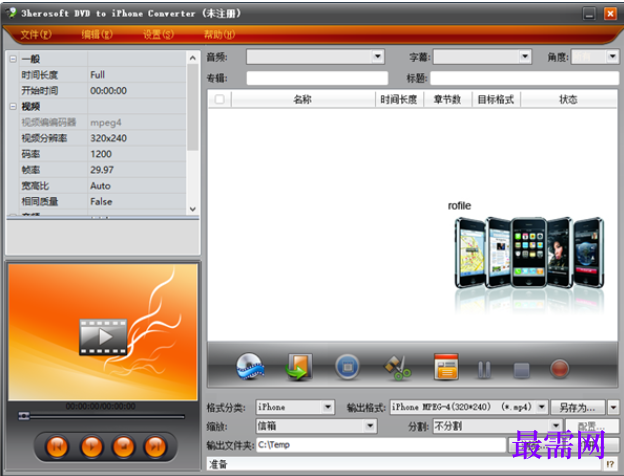Viewport: 624px width, 476px height.
Task: Open the 角度 angle dropdown
Action: (612, 57)
